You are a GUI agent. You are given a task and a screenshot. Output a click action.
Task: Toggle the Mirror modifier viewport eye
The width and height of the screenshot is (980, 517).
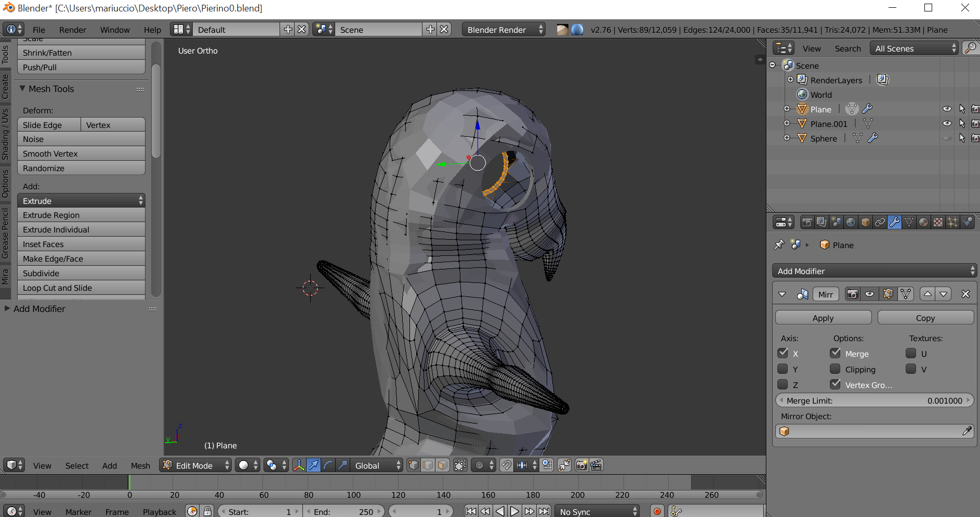(x=869, y=294)
